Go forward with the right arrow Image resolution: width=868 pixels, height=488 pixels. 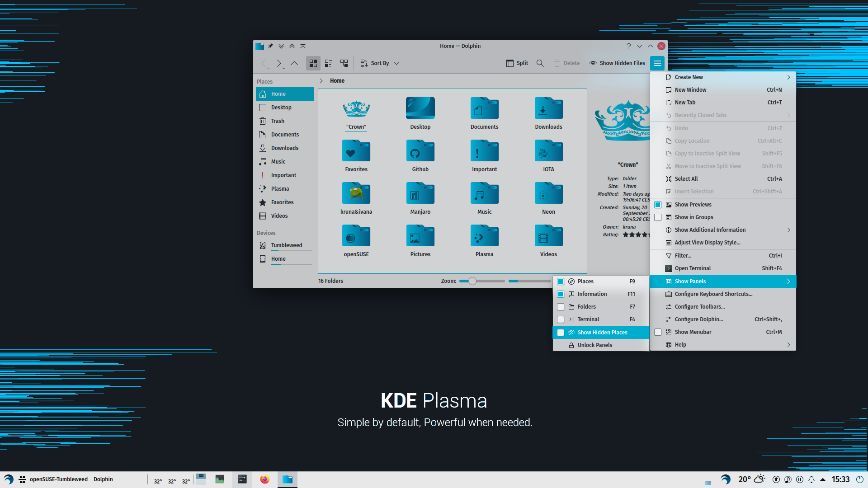coord(279,63)
